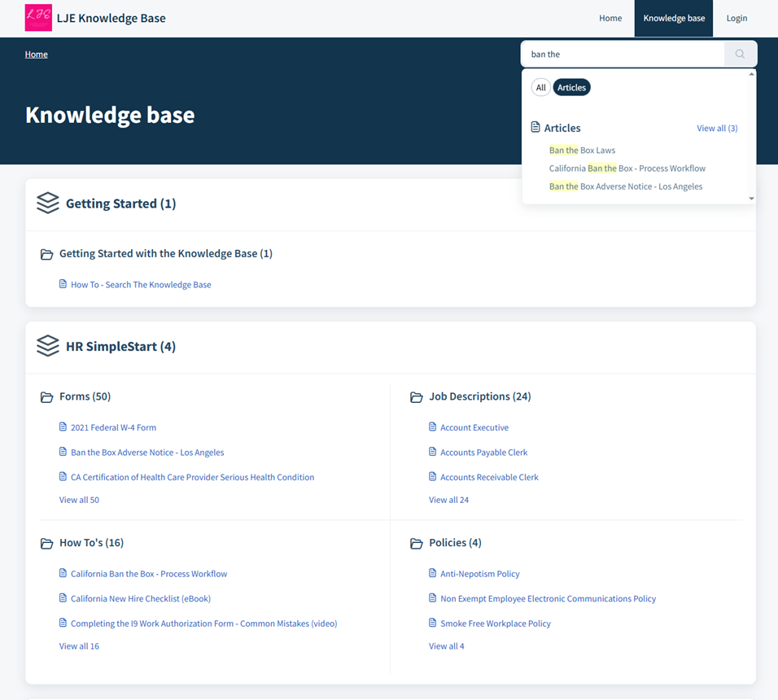The width and height of the screenshot is (778, 700).
Task: Click document icon next to Anti-Nepotism Policy
Action: [433, 573]
